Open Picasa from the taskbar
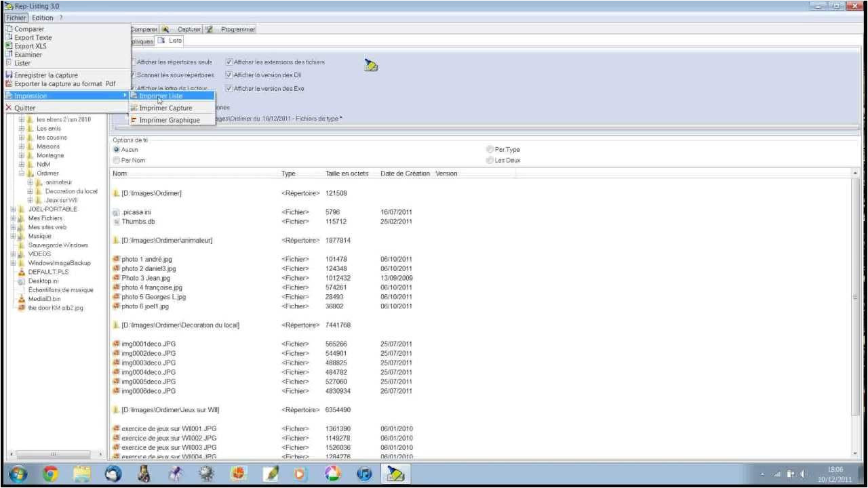 333,475
